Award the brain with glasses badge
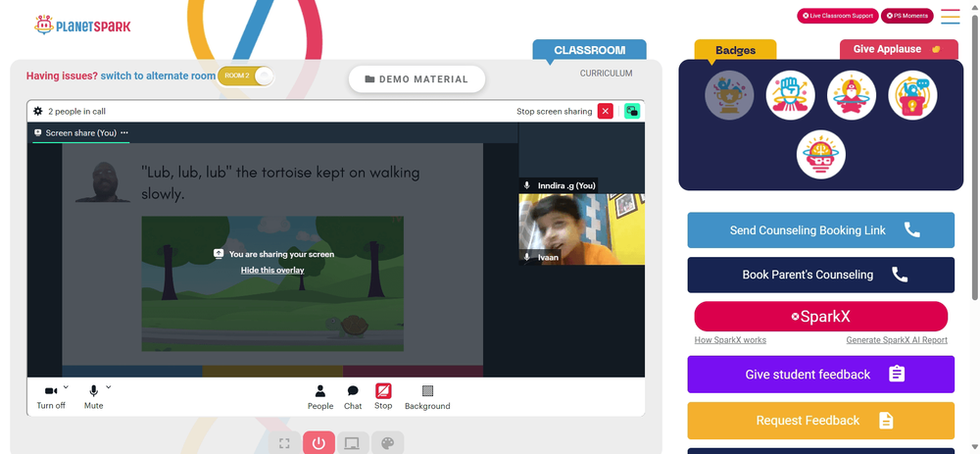Image resolution: width=980 pixels, height=454 pixels. tap(820, 155)
